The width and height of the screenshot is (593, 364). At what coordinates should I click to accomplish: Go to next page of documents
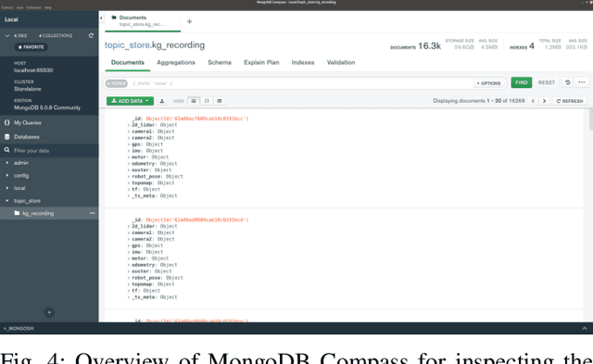pos(544,101)
